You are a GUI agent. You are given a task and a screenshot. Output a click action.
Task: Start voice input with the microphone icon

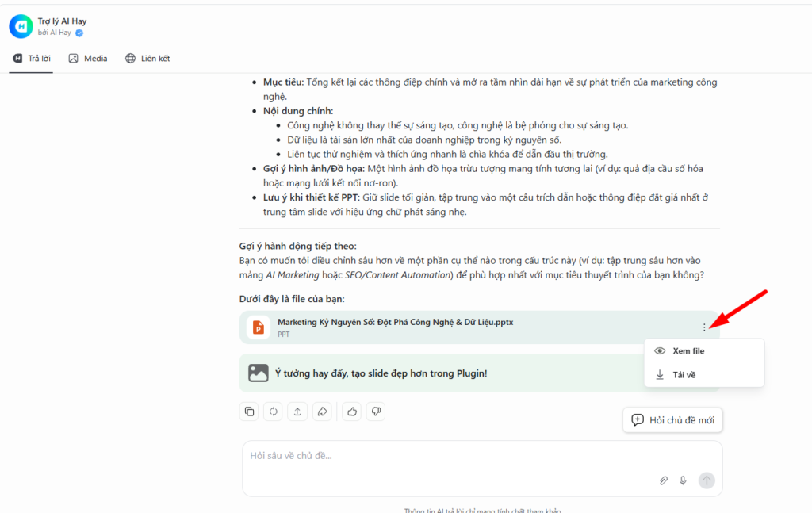[x=683, y=481]
